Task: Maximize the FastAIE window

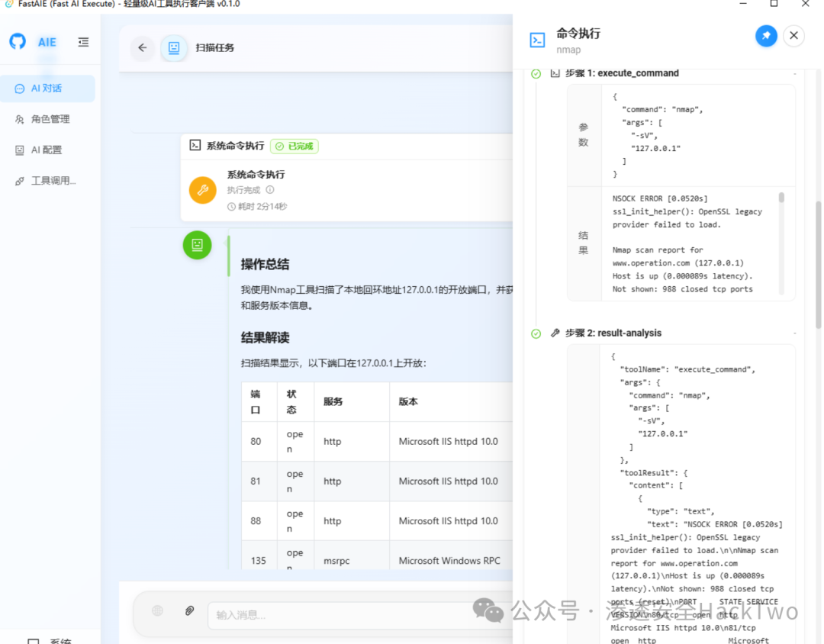Action: click(x=774, y=4)
